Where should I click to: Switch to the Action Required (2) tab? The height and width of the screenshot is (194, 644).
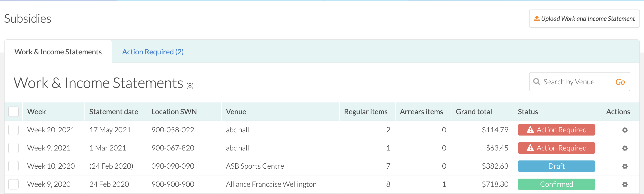click(153, 52)
